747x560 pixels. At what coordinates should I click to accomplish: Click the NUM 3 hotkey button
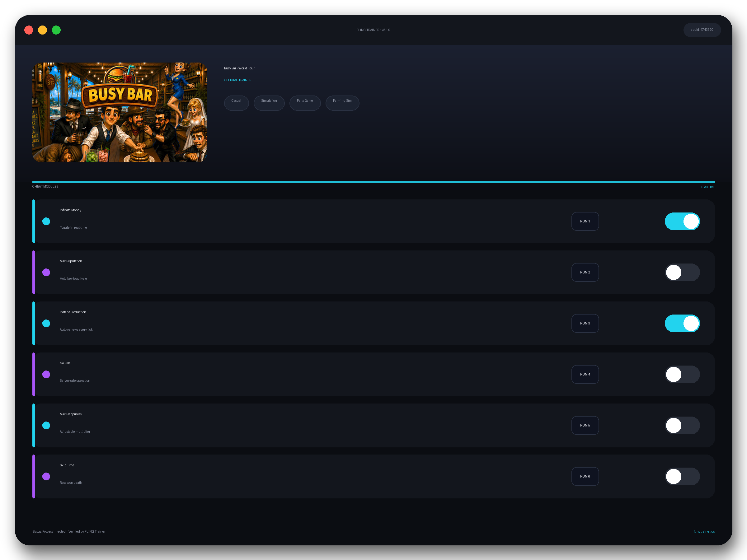585,323
